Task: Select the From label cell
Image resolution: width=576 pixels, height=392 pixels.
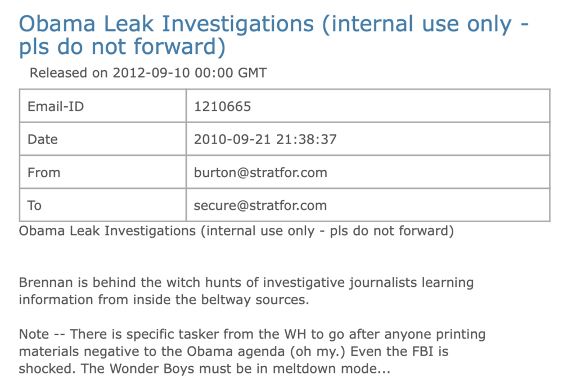Action: click(103, 172)
